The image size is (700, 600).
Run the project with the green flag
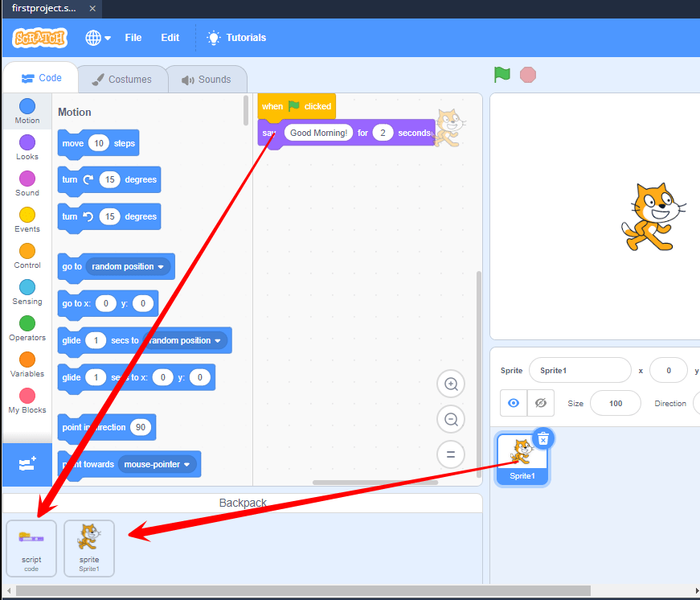tap(501, 74)
